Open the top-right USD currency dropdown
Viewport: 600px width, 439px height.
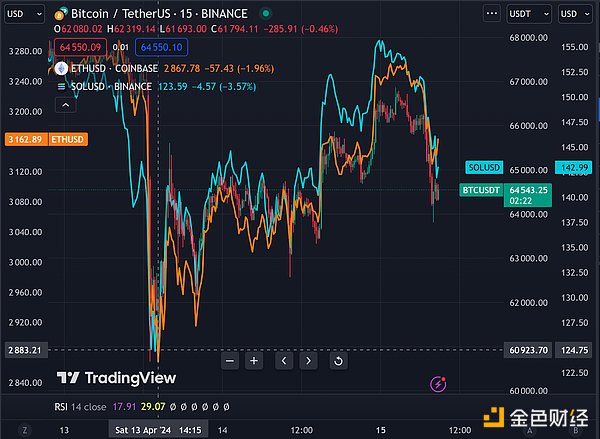(578, 14)
